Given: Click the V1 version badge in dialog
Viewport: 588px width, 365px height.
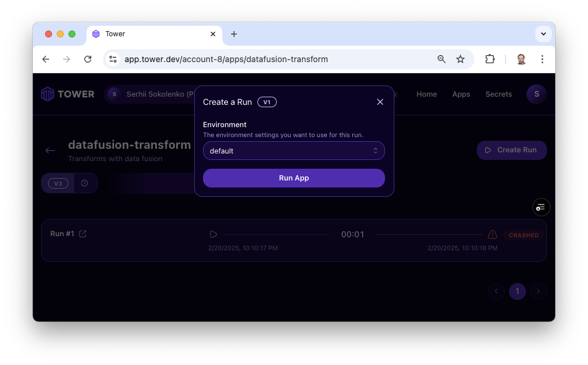Looking at the screenshot, I should click(267, 102).
